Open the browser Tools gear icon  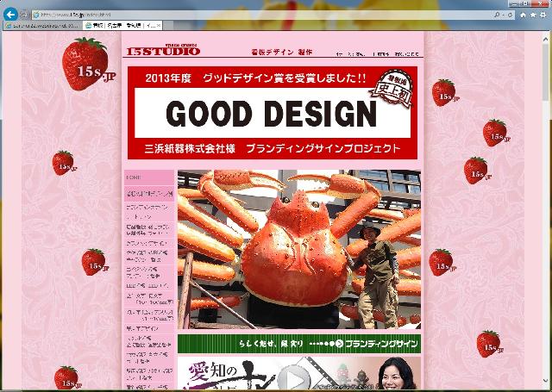[x=543, y=15]
